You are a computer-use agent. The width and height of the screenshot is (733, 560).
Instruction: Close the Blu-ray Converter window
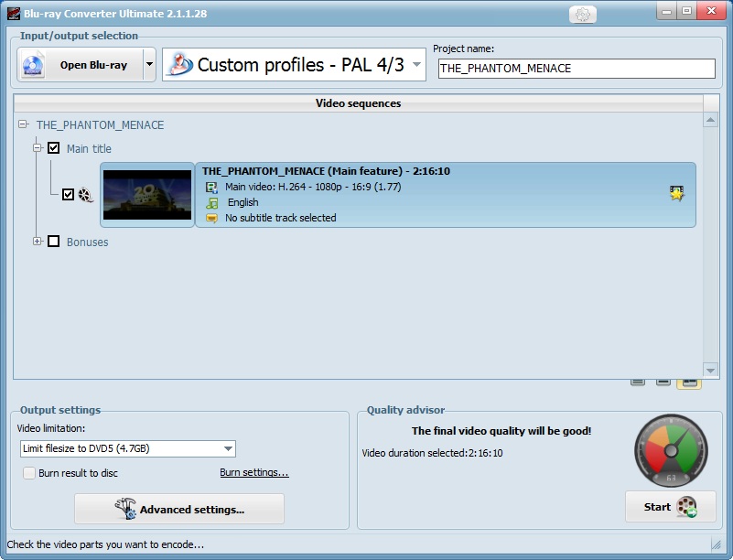712,11
